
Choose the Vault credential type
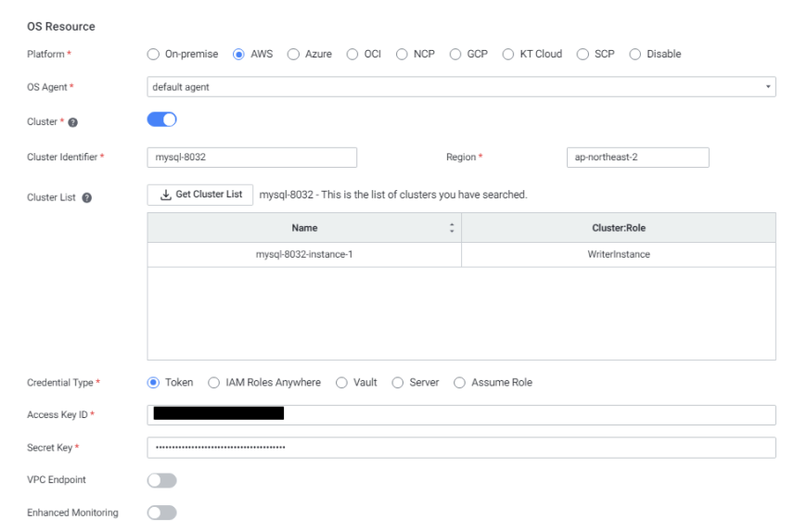click(x=341, y=383)
